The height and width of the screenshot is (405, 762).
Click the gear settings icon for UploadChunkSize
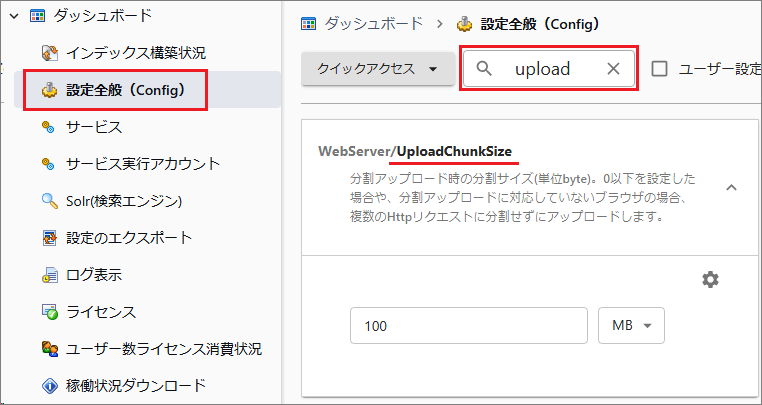coord(710,280)
